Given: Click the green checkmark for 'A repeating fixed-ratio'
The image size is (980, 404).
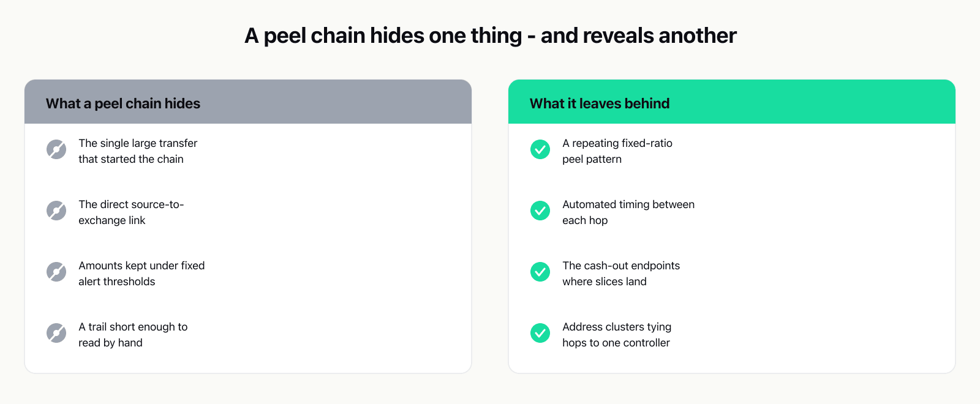Looking at the screenshot, I should 540,149.
